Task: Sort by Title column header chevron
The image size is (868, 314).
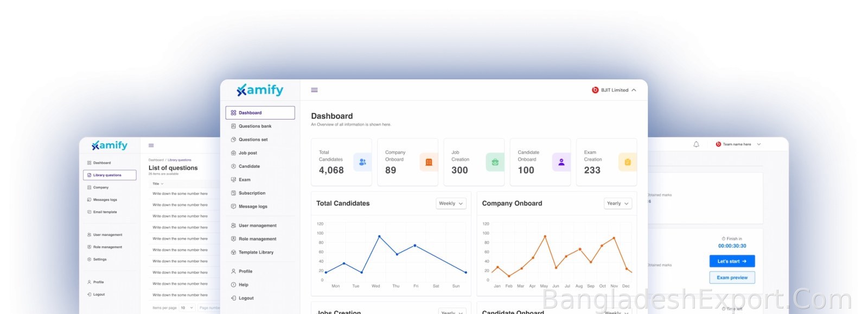Action: pyautogui.click(x=162, y=184)
